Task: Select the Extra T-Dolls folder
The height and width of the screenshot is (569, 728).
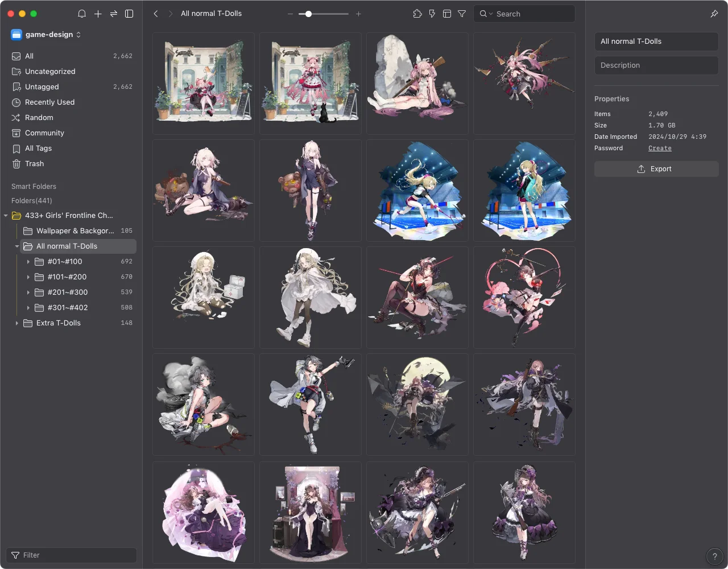Action: coord(77,323)
